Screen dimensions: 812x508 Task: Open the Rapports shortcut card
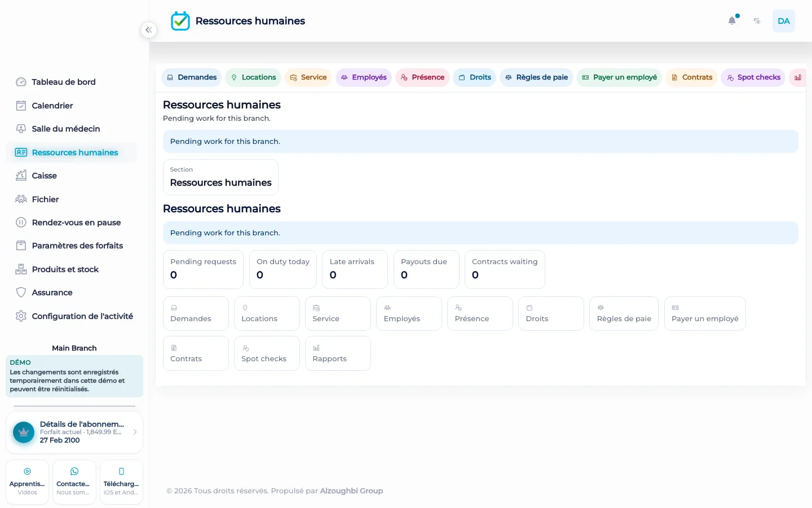click(x=338, y=353)
